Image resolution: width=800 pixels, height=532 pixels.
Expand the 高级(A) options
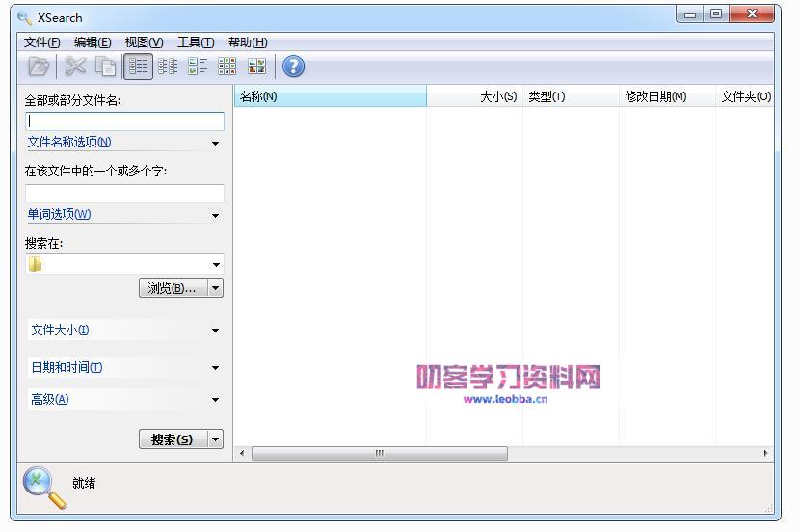[x=125, y=399]
